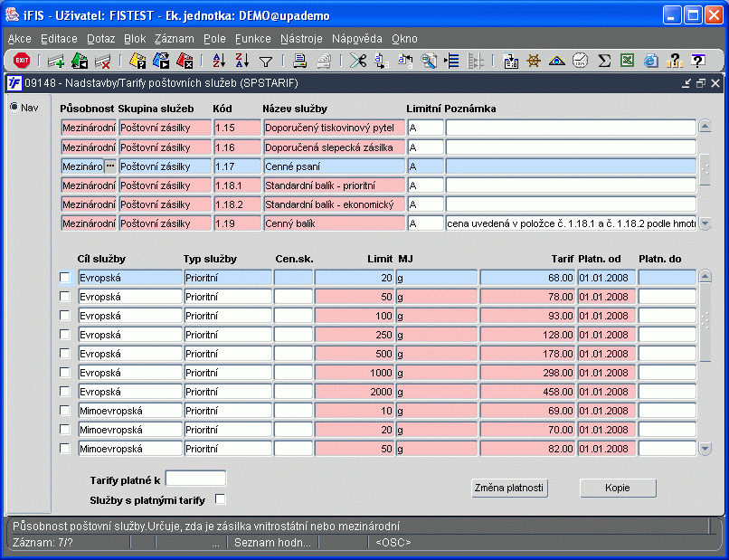Click the filter funnel icon
This screenshot has height=560, width=729.
(x=266, y=62)
